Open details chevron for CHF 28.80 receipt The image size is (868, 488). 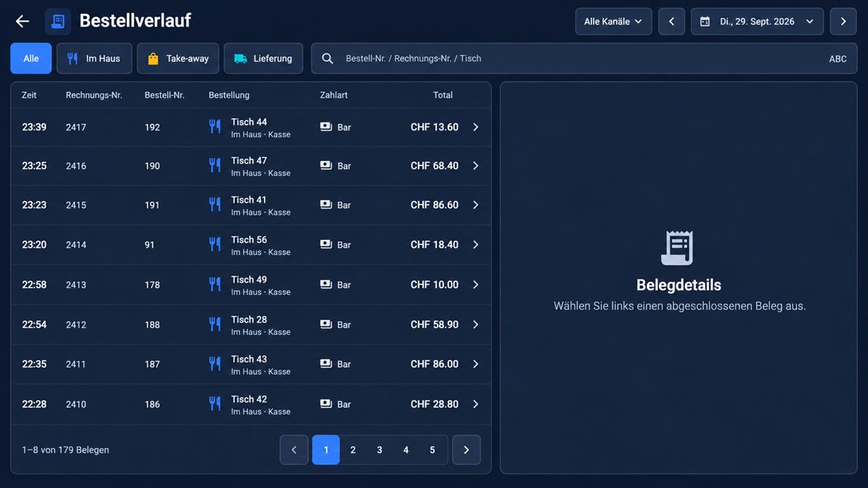click(x=476, y=404)
